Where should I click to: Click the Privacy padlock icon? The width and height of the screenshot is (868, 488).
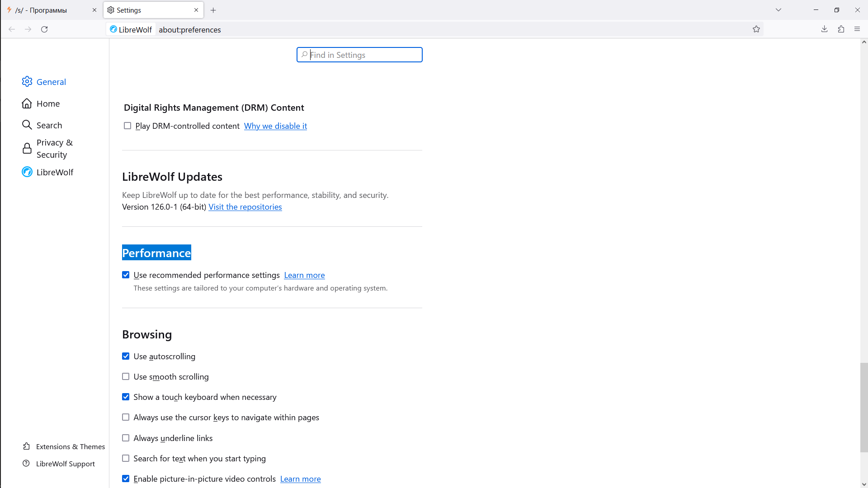point(27,148)
